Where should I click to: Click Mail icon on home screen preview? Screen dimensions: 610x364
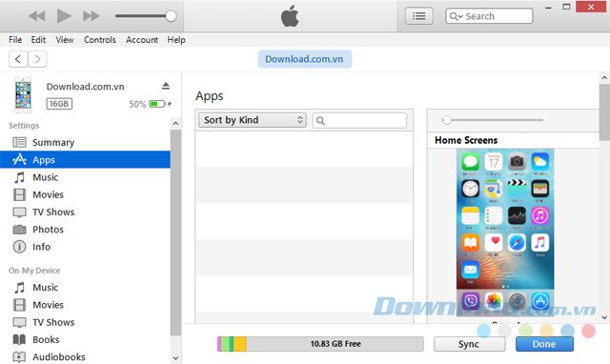(x=470, y=270)
